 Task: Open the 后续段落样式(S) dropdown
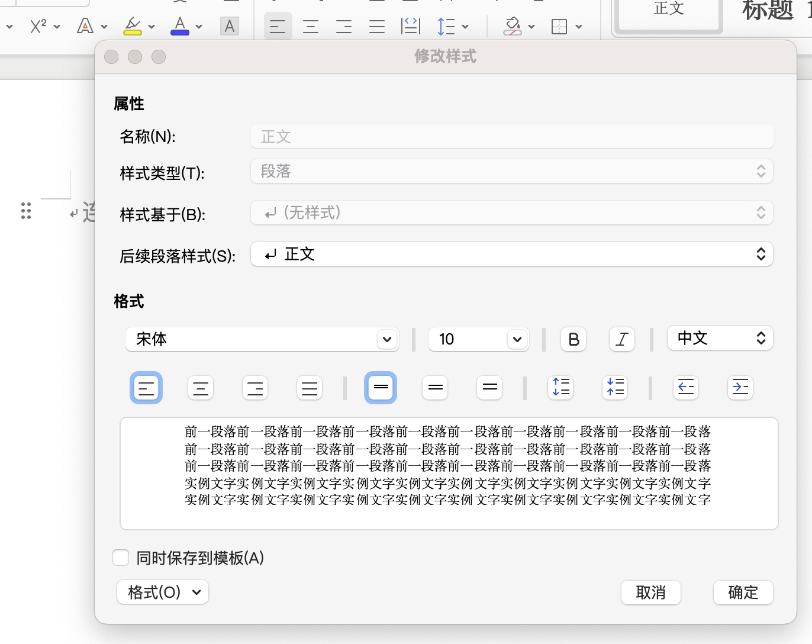click(513, 255)
